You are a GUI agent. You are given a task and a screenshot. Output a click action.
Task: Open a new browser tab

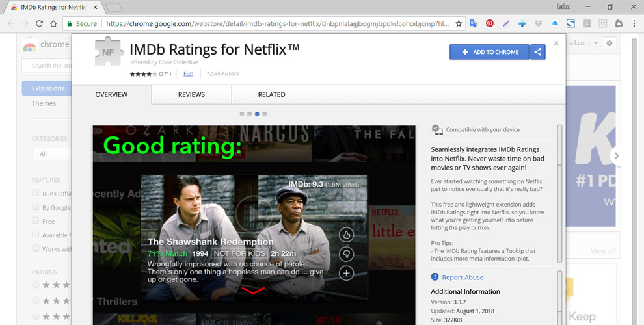[114, 7]
